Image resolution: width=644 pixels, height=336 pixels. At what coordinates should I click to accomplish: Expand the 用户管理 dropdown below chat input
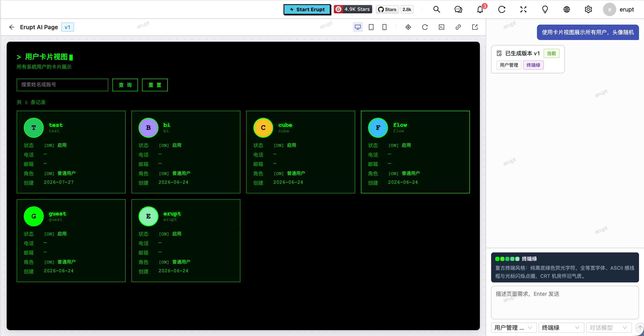tap(514, 327)
